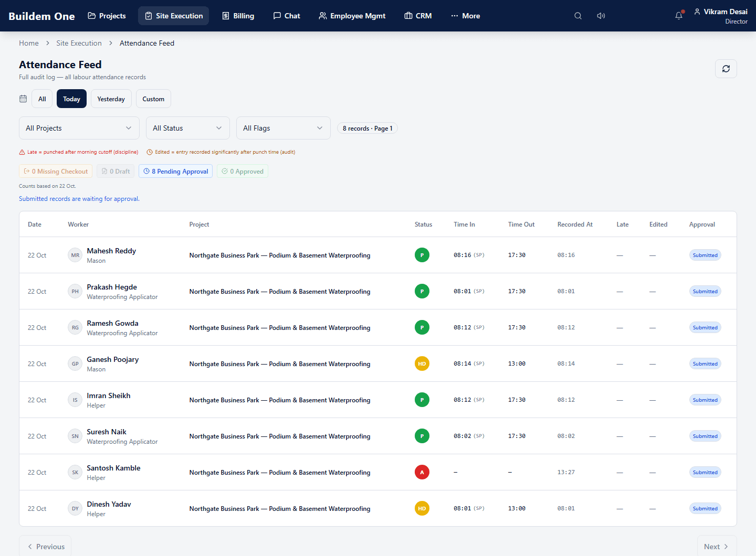
Task: Open the Employee Mgmt navigation tab
Action: [x=352, y=16]
